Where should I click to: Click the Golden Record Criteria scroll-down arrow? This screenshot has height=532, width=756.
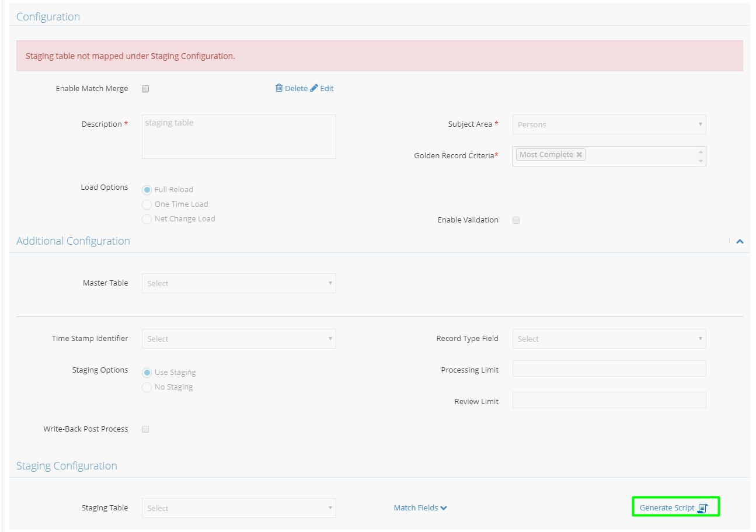click(x=701, y=161)
